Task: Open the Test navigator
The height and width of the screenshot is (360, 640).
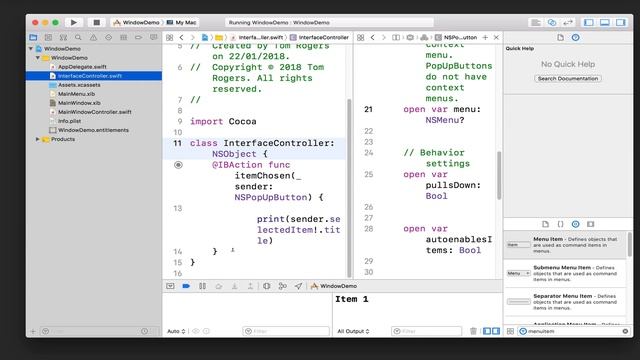Action: click(108, 38)
